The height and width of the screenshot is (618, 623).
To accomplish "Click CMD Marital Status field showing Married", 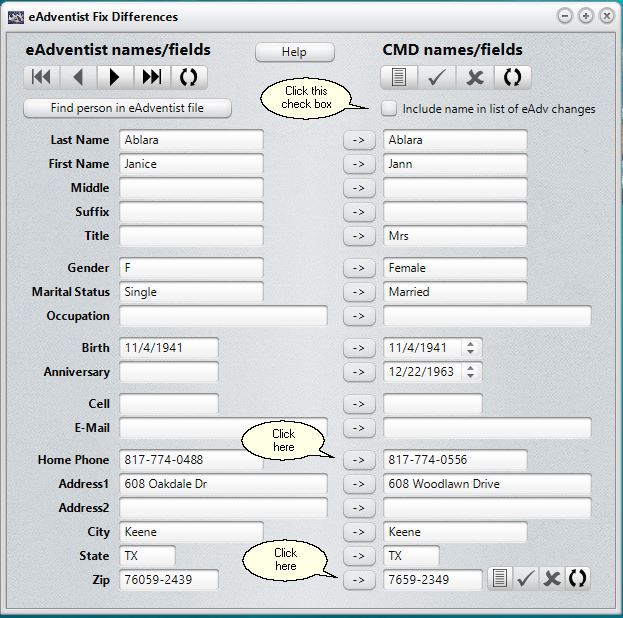I will pos(455,292).
